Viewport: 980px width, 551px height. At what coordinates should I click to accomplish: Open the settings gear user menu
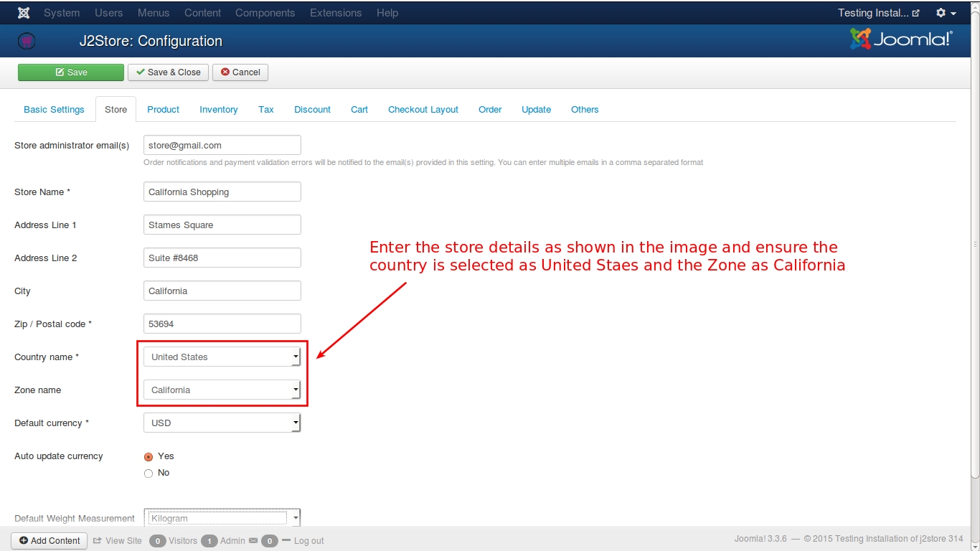946,13
